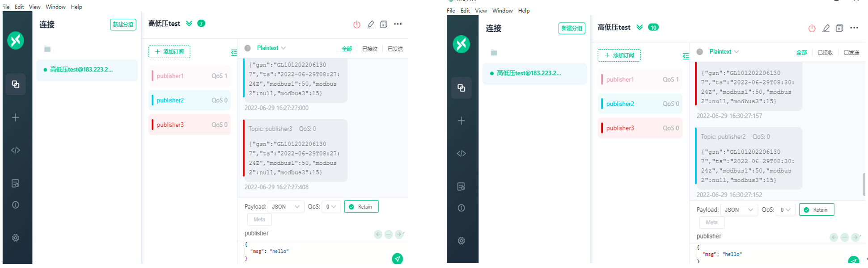Open the Window menu in left window
This screenshot has height=268, width=868.
coord(55,7)
